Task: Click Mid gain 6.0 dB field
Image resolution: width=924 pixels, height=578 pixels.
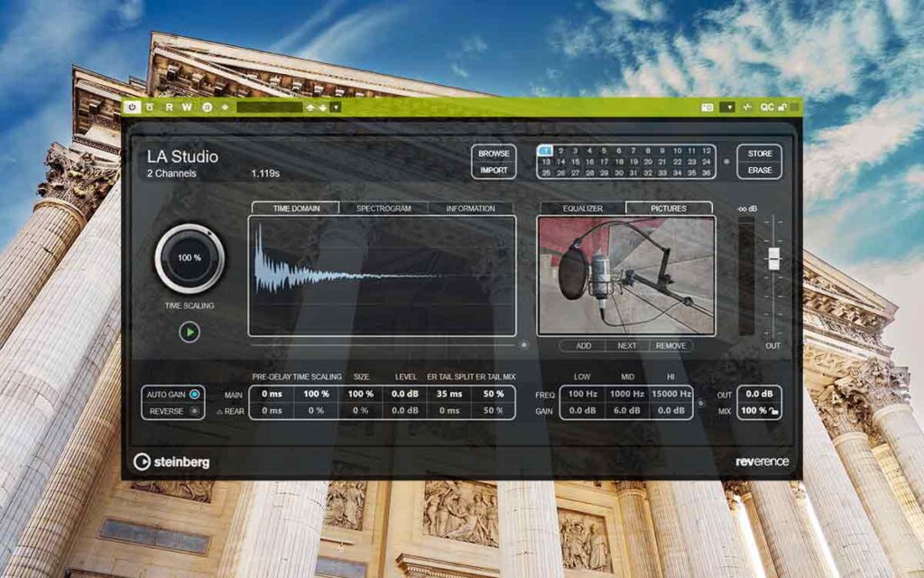Action: [626, 411]
